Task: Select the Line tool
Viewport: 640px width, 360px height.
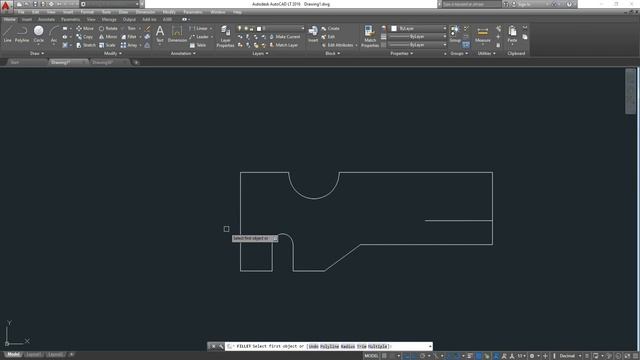Action: point(7,33)
